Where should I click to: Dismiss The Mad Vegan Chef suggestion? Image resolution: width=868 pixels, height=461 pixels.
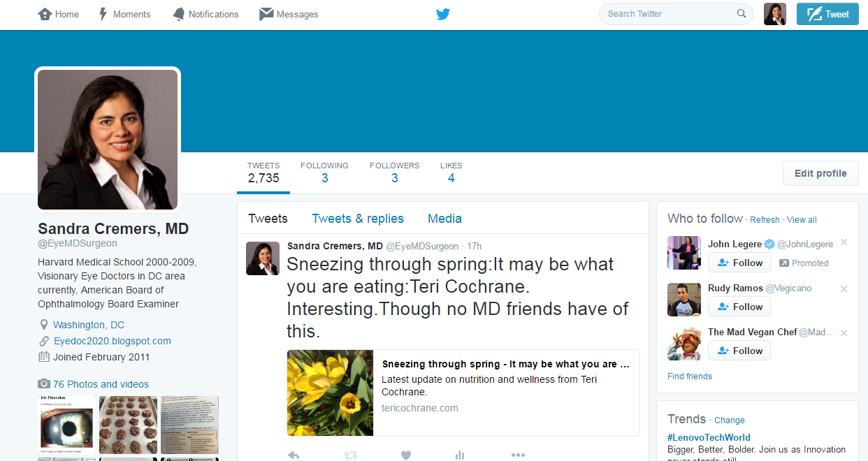coord(844,332)
